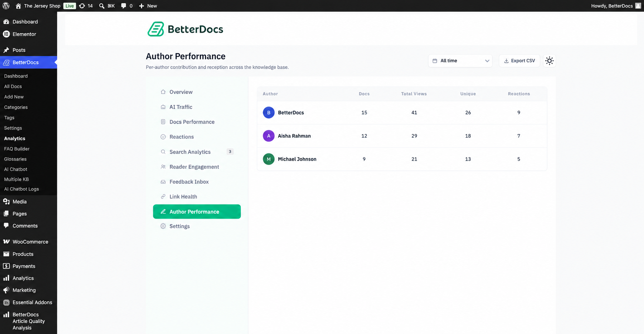Viewport: 644px width, 334px height.
Task: Click the analytics Settings gear icon
Action: tap(163, 226)
